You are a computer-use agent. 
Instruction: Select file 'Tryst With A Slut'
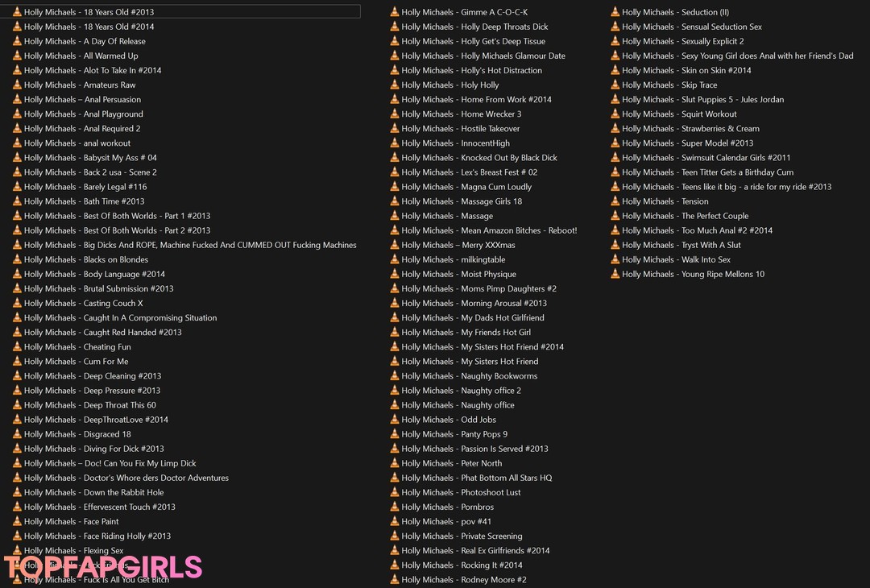click(681, 245)
